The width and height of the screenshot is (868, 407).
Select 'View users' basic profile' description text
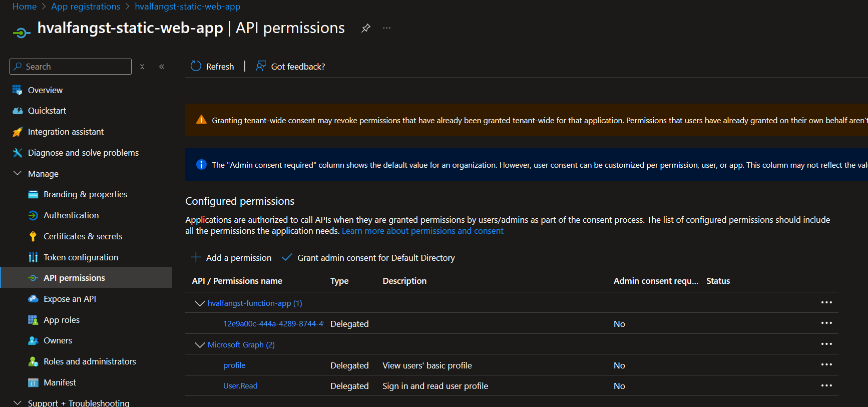pyautogui.click(x=427, y=365)
